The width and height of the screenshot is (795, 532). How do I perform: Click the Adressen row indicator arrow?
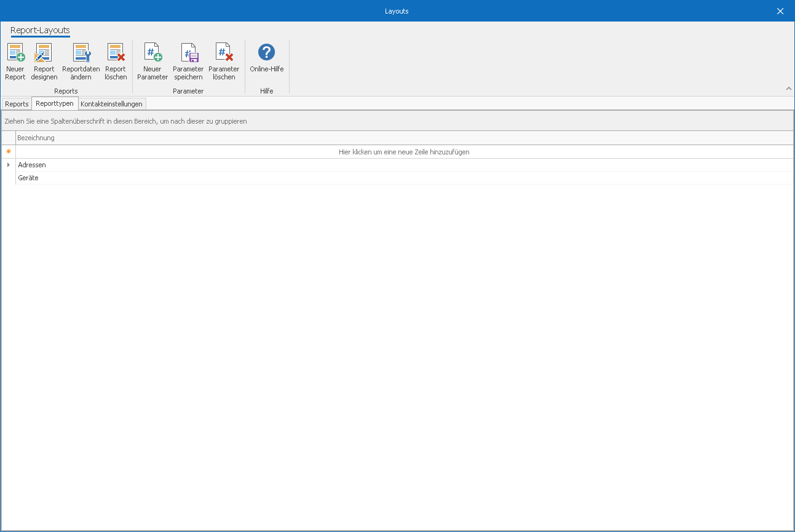pos(8,165)
